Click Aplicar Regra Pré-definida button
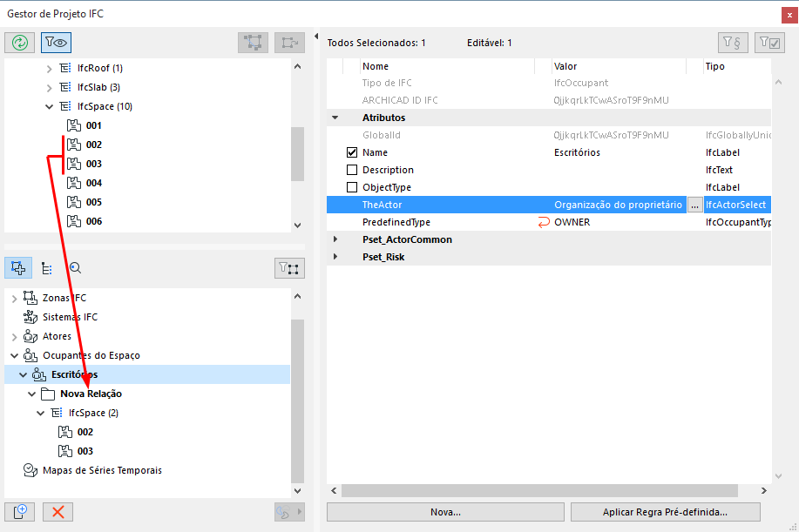Viewport: 799px width, 532px height. click(x=665, y=512)
